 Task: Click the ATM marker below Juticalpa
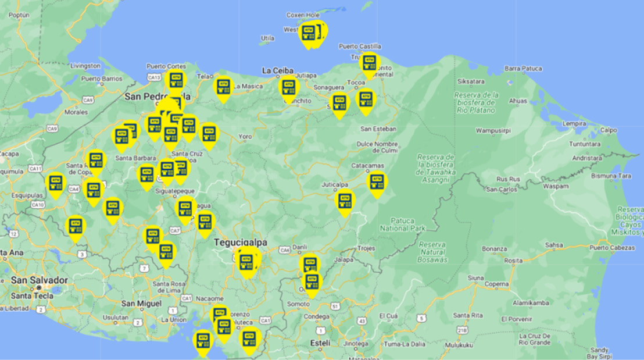pyautogui.click(x=345, y=201)
